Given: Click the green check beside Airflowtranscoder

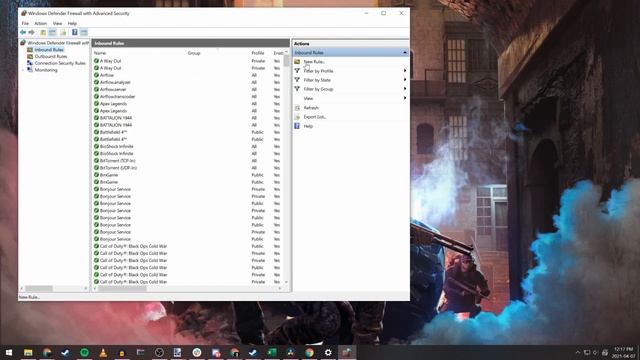Looking at the screenshot, I should coord(96,96).
